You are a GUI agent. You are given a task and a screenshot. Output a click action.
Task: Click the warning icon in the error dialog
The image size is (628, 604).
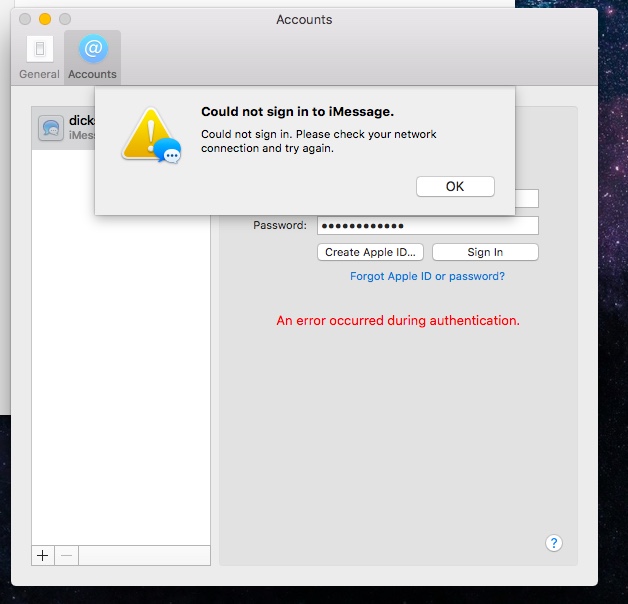[151, 135]
